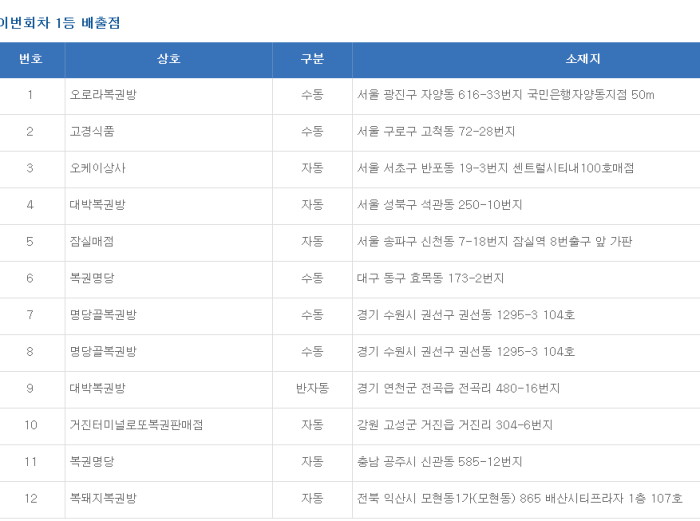Viewport: 700px width, 521px height.
Task: Click the 경기 수원시 권선구 address in row 8
Action: [x=466, y=351]
